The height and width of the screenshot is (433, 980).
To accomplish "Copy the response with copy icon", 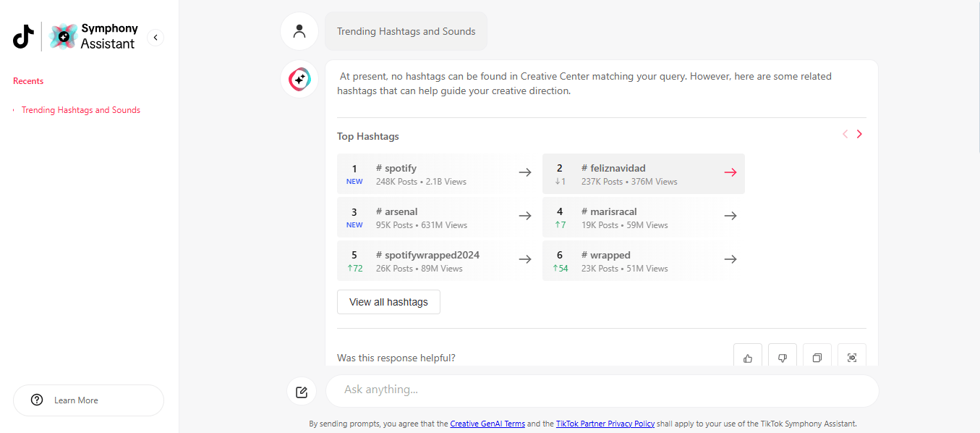I will [x=817, y=357].
